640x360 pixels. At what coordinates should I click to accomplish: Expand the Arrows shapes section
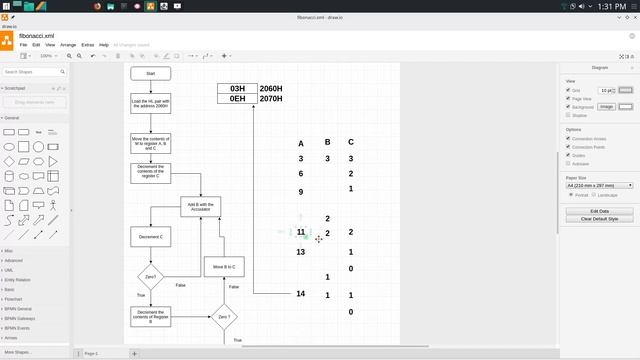[x=11, y=338]
